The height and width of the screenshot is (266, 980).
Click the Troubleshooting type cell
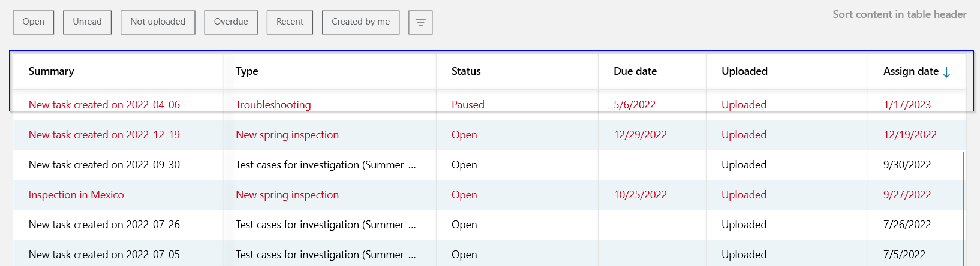point(273,105)
